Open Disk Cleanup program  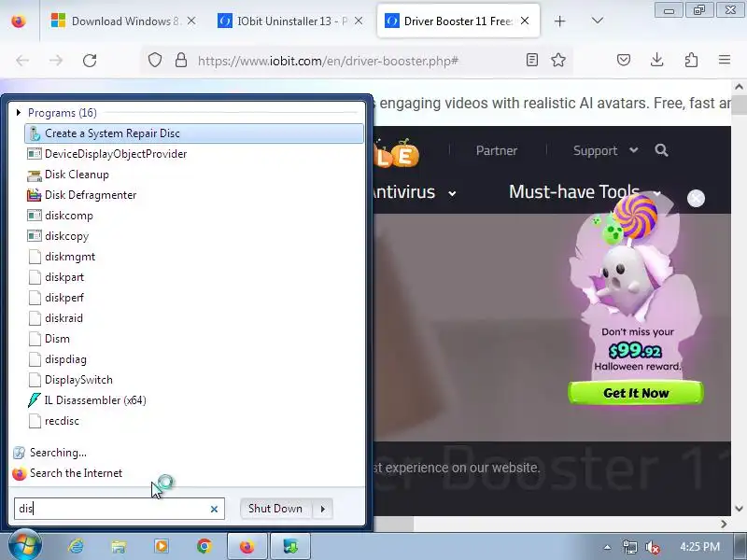(77, 175)
